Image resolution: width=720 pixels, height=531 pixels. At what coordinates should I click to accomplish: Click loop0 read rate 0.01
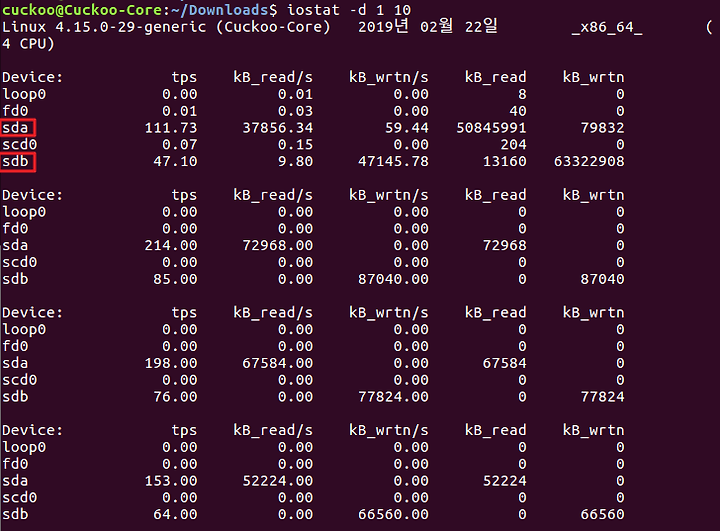296,94
